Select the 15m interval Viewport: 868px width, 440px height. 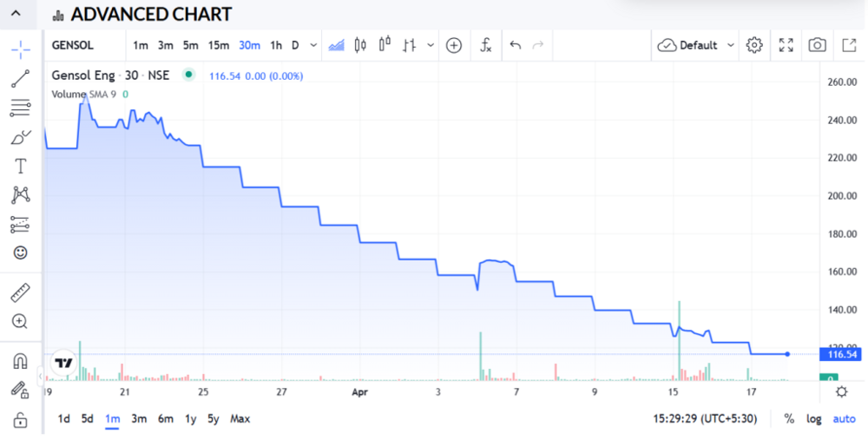(x=219, y=45)
